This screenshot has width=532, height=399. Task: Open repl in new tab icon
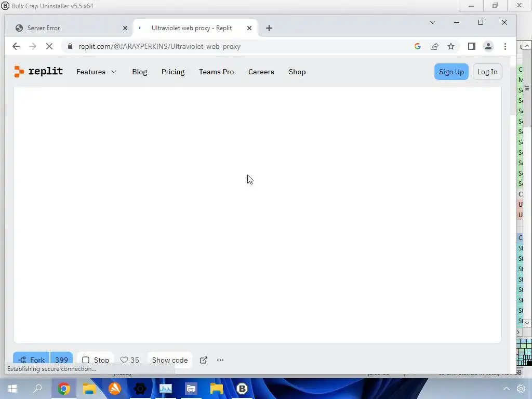tap(204, 360)
